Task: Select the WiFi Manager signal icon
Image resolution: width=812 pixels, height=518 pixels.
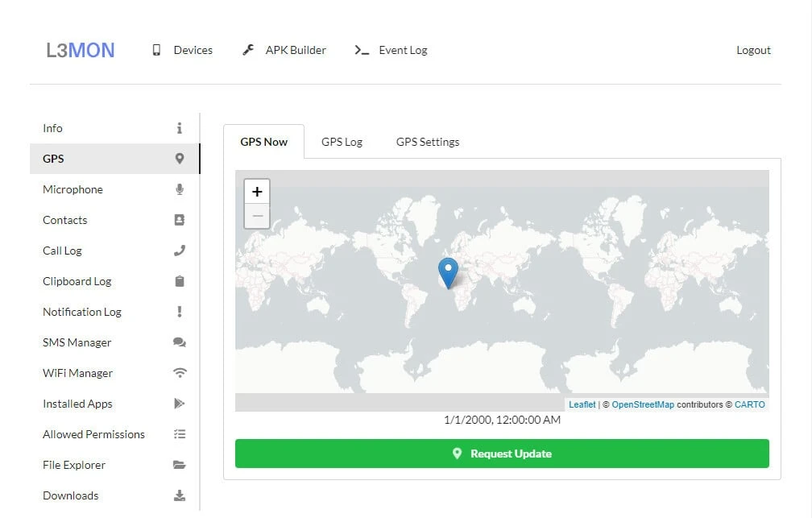Action: pyautogui.click(x=179, y=373)
